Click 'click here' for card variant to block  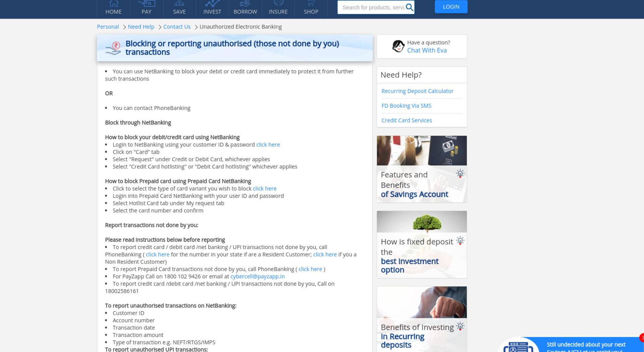(265, 189)
